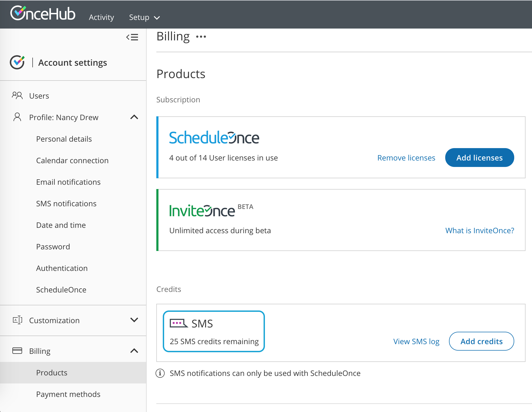Click the Users people icon
The width and height of the screenshot is (532, 412).
[17, 96]
